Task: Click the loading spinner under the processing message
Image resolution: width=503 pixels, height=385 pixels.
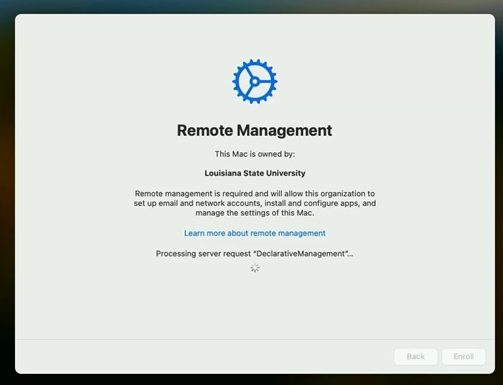Action: (x=255, y=268)
